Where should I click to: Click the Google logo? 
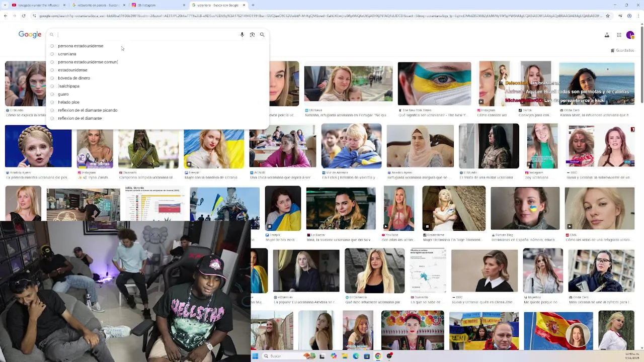coord(30,35)
